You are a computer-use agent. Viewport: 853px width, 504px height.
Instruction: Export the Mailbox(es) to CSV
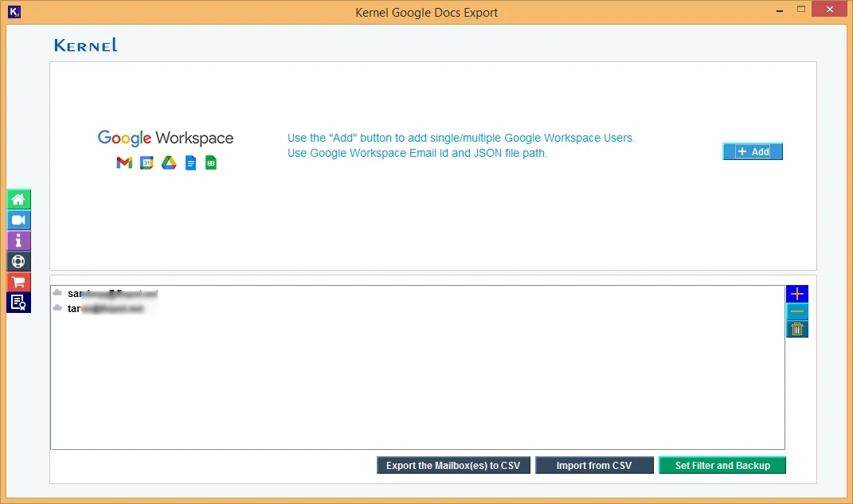click(x=452, y=465)
